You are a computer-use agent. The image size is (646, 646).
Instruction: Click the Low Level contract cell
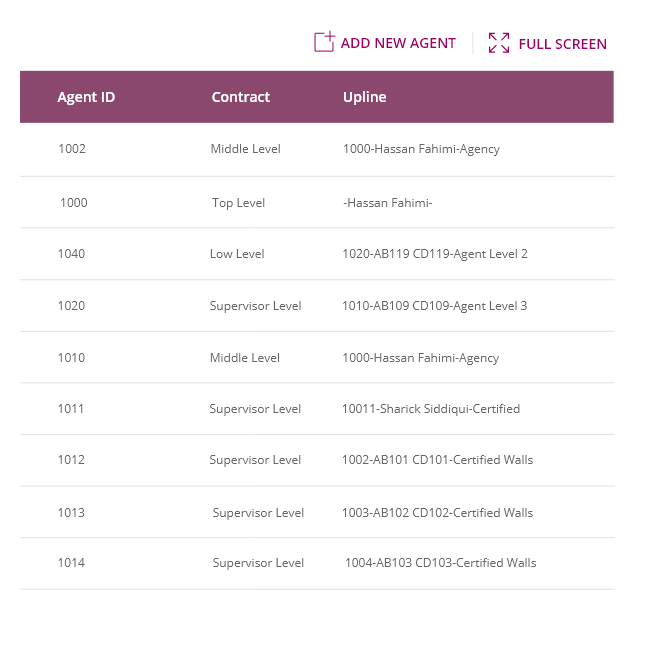click(237, 254)
